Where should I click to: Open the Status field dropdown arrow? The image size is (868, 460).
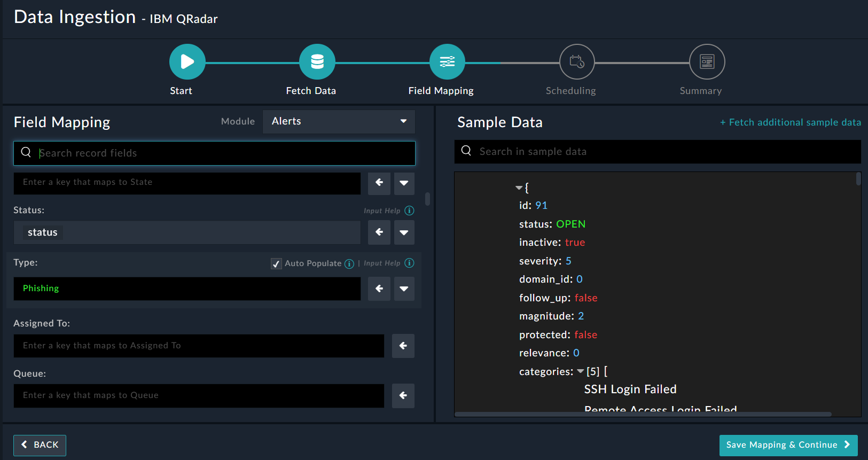pyautogui.click(x=404, y=232)
